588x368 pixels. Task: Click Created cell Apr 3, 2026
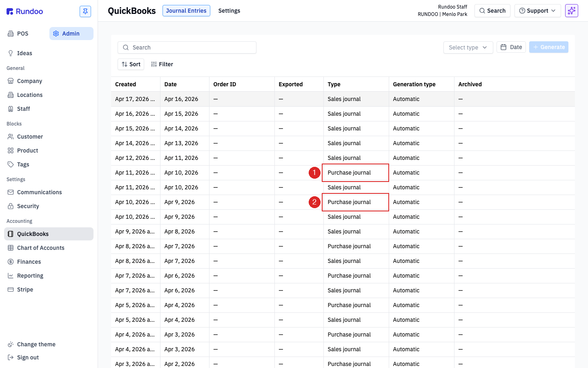click(135, 364)
